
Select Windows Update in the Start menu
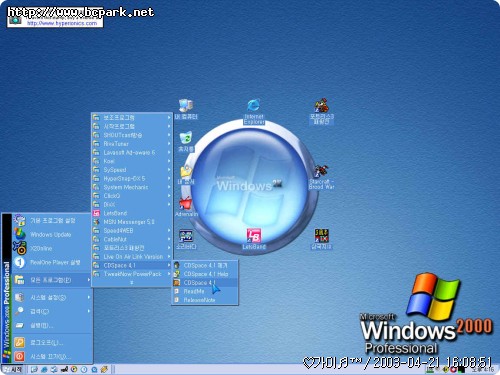tap(52, 234)
